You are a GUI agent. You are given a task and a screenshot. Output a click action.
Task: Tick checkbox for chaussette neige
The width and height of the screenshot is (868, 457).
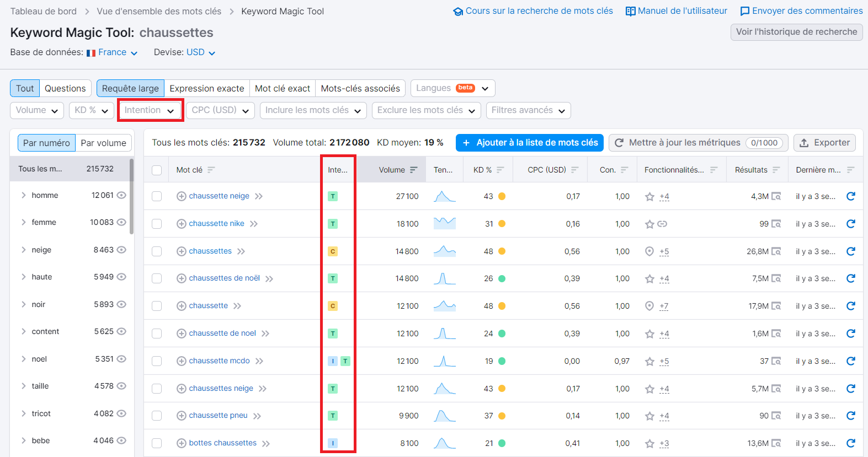[x=157, y=196]
